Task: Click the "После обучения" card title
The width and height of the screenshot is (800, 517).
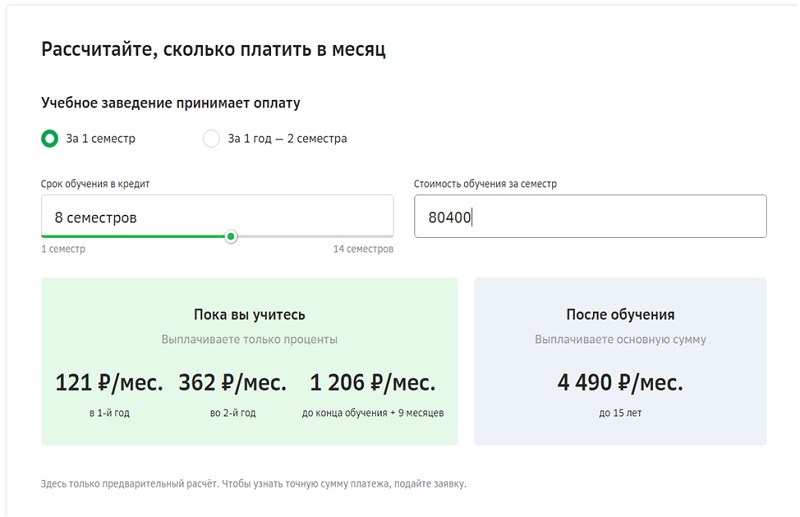Action: point(620,315)
